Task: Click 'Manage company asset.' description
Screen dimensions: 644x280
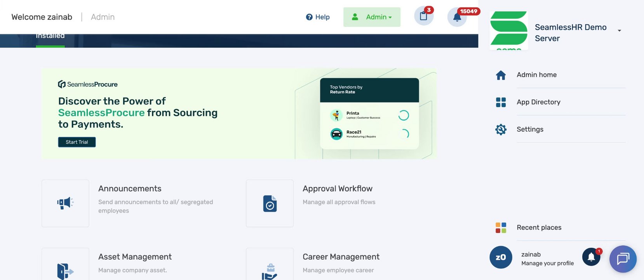Action: point(132,270)
